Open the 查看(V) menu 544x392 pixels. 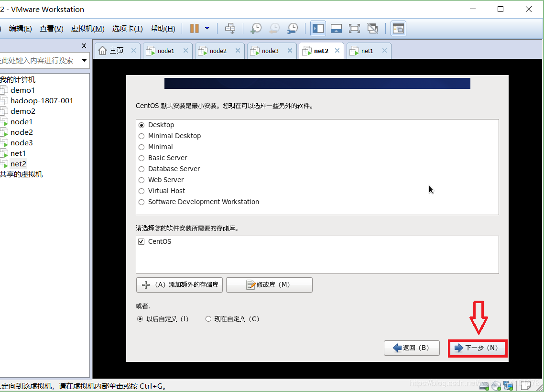pos(51,29)
